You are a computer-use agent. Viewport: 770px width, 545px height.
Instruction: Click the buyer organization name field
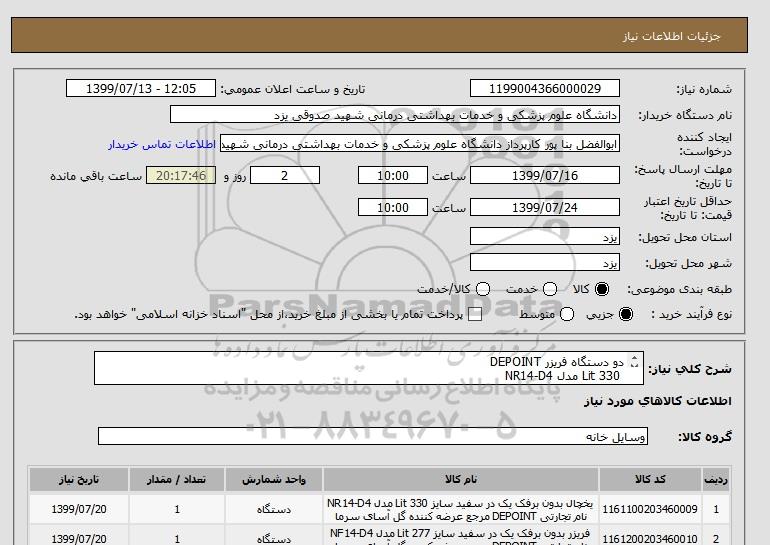[395, 115]
